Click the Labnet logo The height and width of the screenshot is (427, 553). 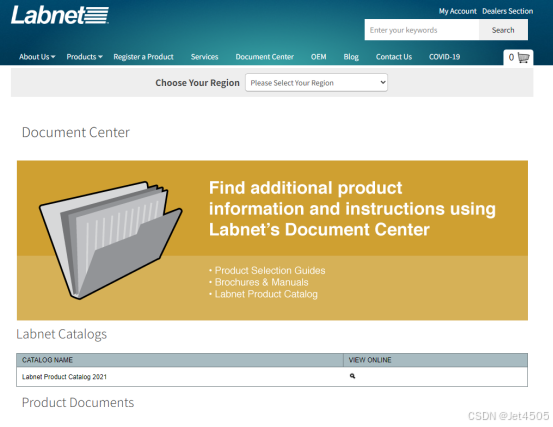point(60,15)
